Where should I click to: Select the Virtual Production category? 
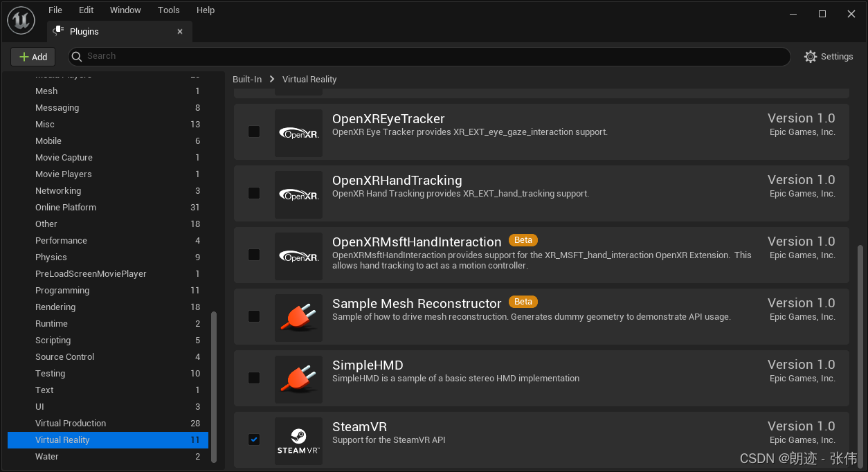(x=108, y=424)
